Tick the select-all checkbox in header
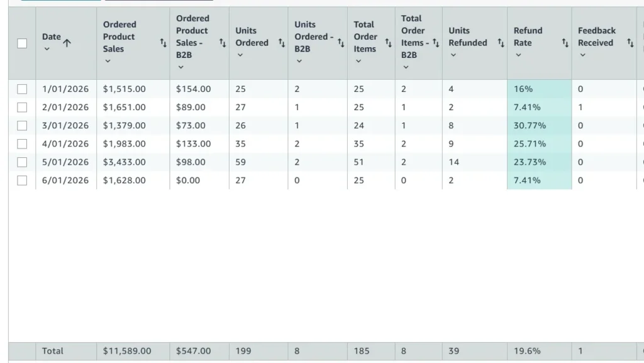This screenshot has height=363, width=644. coord(22,43)
